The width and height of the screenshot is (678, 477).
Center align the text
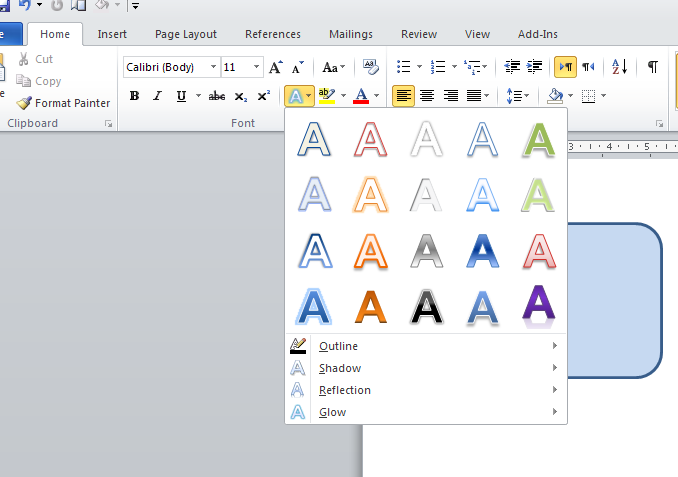coord(427,96)
